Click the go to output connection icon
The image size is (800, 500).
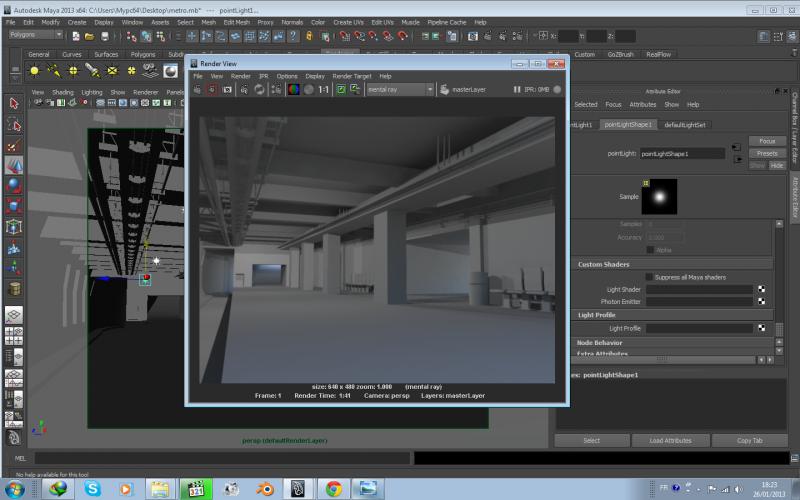point(738,160)
